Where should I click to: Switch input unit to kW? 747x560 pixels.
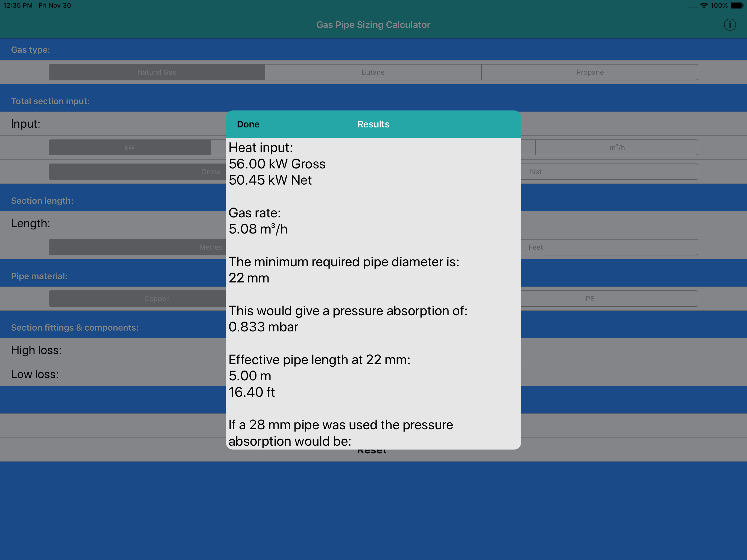tap(130, 148)
